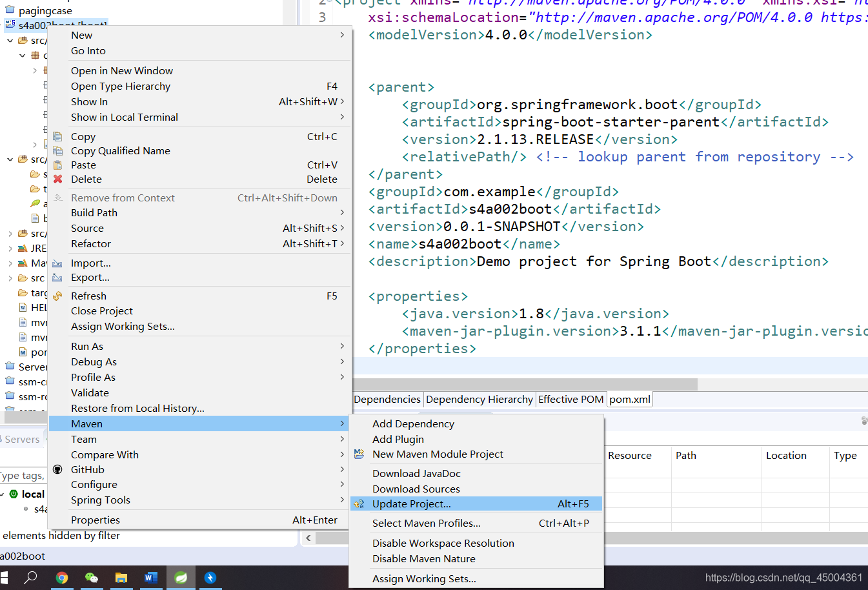Click the lower panel scroll-left arrow
This screenshot has height=590, width=868.
[308, 538]
